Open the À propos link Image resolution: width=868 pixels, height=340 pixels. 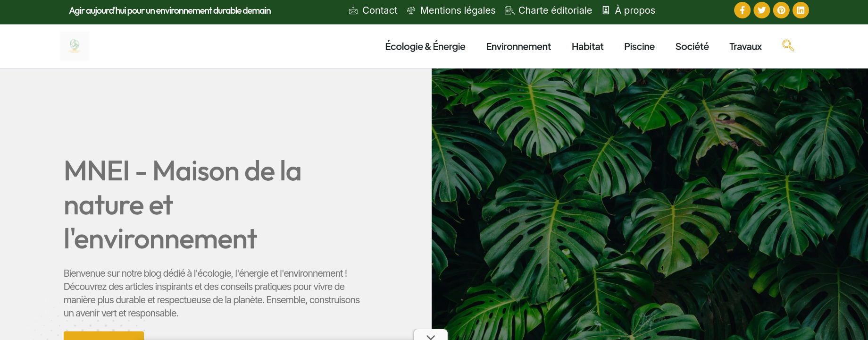click(635, 10)
